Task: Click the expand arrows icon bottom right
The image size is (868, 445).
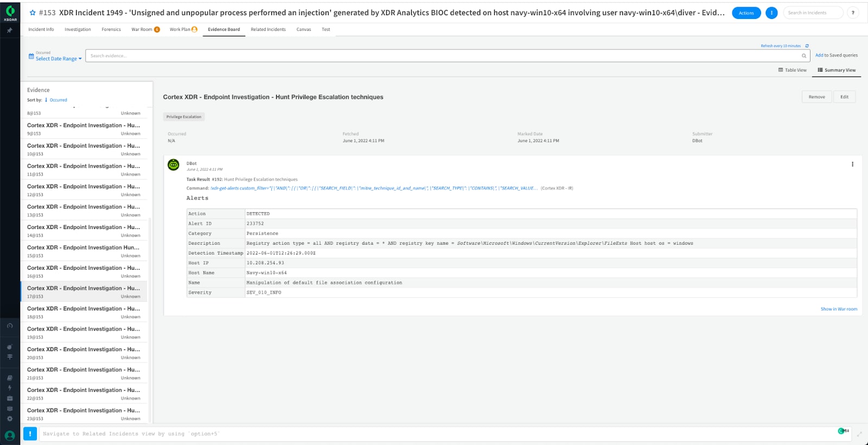Action: click(859, 434)
